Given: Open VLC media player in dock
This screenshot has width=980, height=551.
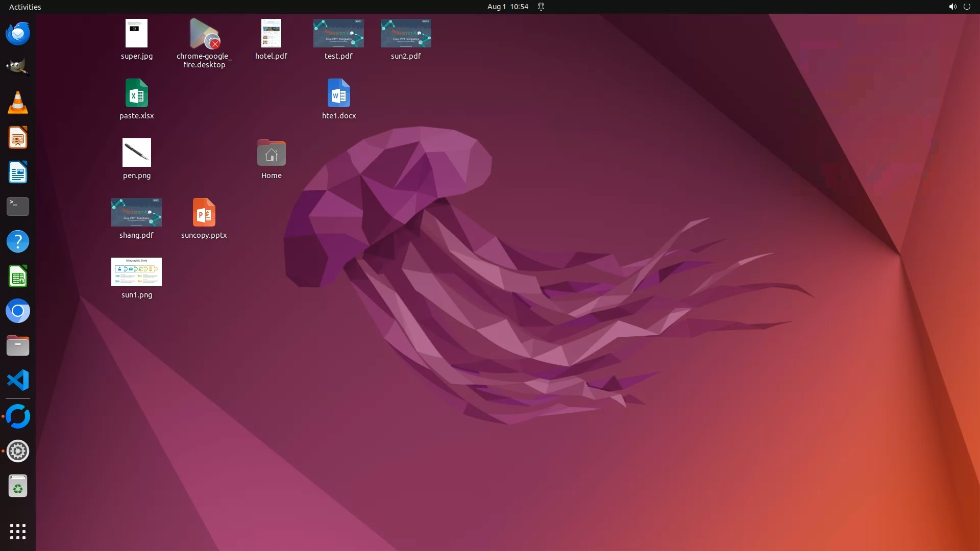Looking at the screenshot, I should 18,103.
